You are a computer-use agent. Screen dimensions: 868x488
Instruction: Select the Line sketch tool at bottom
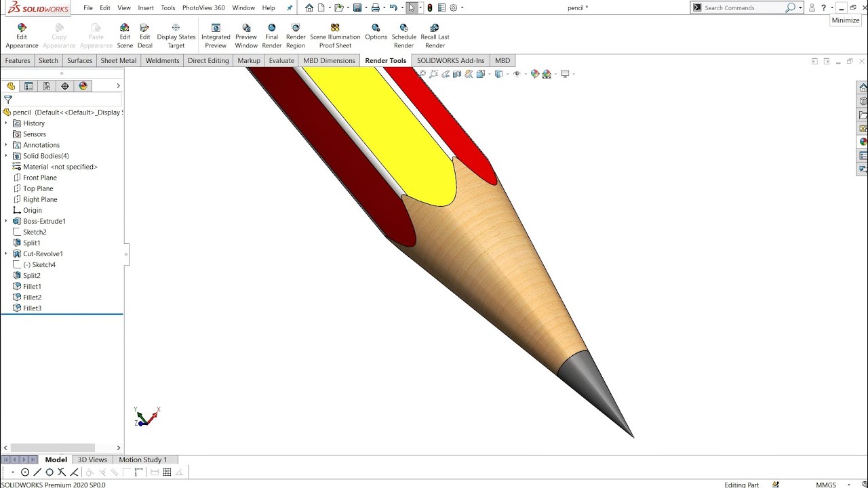click(37, 472)
